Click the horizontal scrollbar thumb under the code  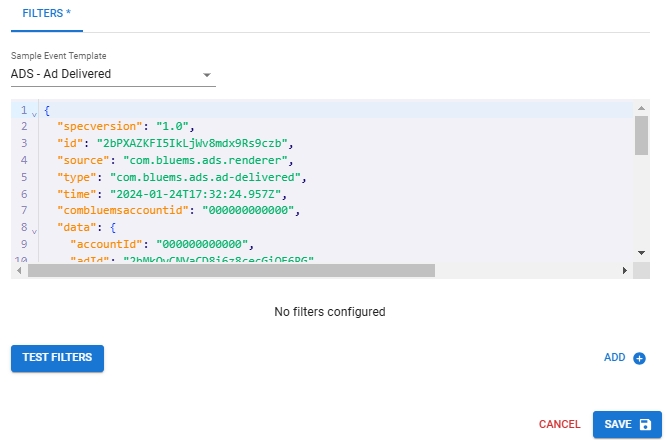[232, 270]
